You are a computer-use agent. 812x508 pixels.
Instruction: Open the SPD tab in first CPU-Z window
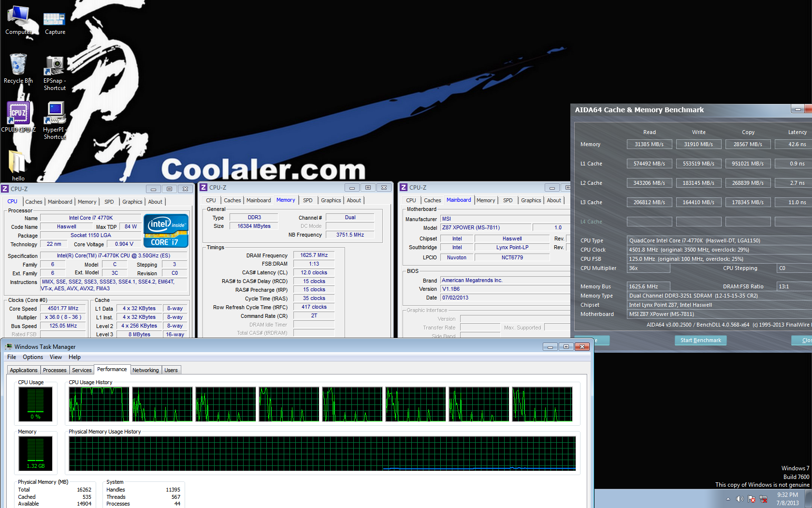[x=109, y=202]
